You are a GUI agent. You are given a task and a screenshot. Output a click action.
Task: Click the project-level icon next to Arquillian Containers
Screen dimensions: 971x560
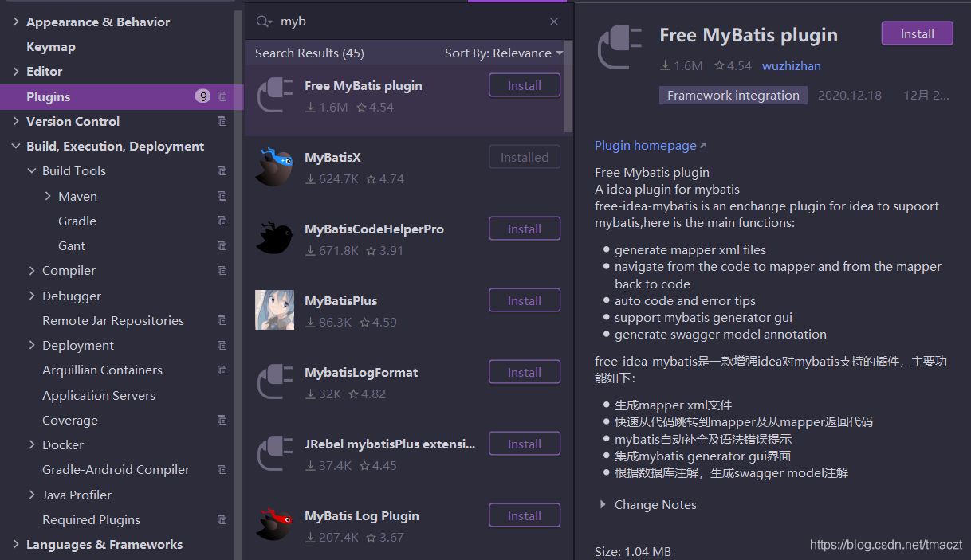point(222,370)
